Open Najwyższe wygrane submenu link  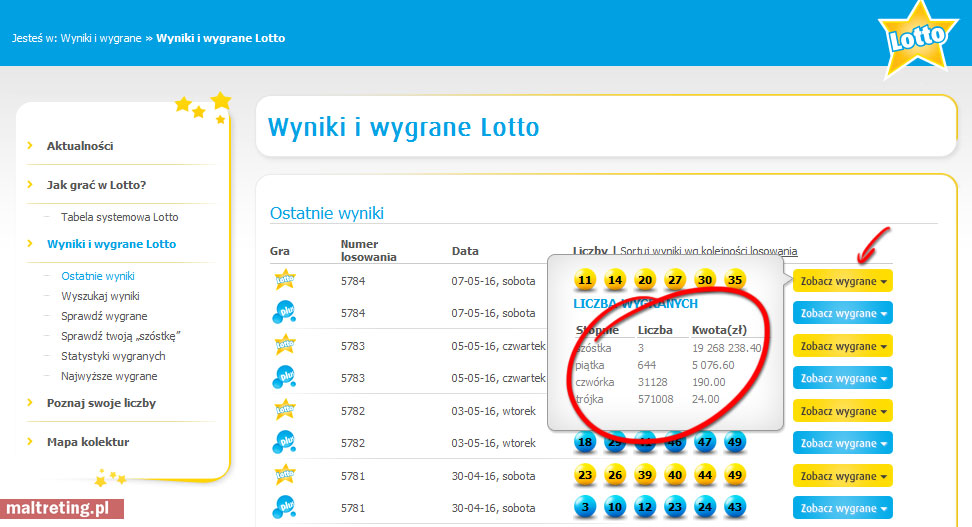click(109, 376)
